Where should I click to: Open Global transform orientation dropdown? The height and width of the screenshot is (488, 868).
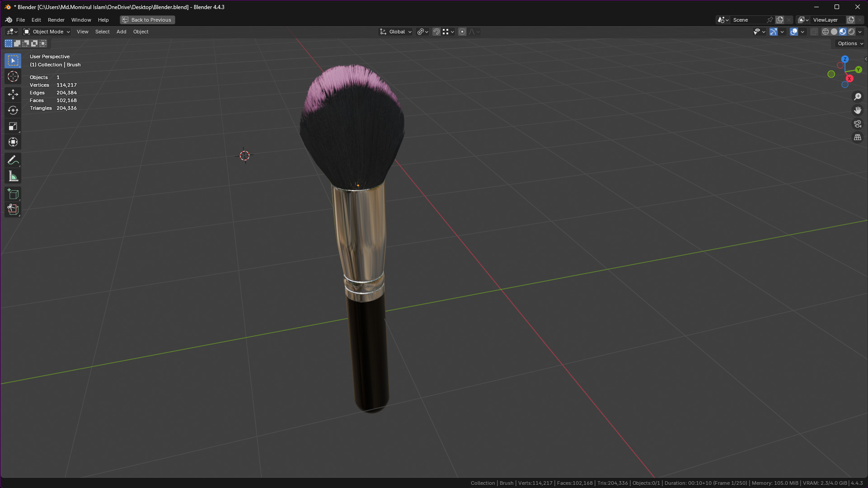coord(396,32)
